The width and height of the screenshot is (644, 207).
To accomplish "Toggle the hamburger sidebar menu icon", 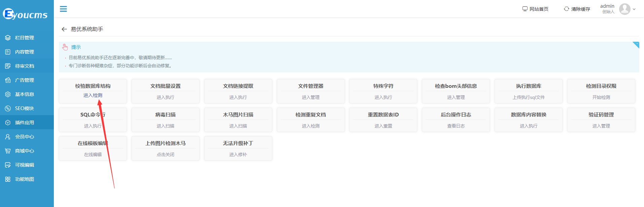I will point(63,9).
